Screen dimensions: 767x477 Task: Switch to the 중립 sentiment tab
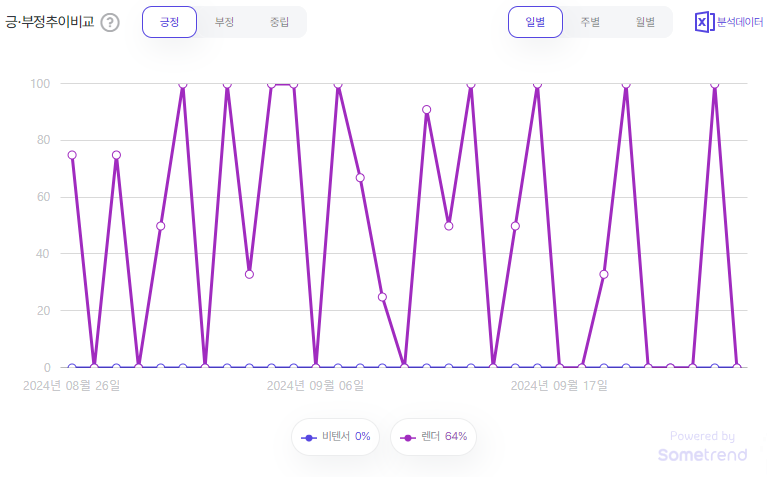coord(279,22)
